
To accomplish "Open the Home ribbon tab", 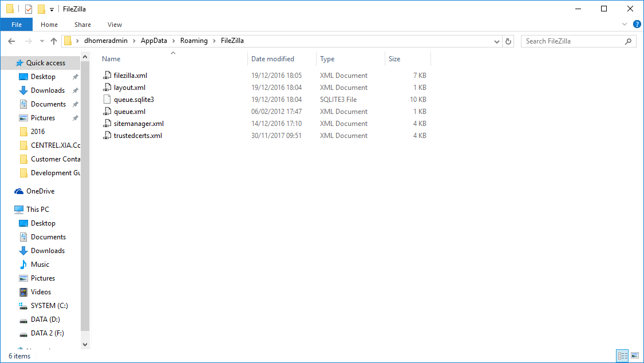I will pos(49,25).
